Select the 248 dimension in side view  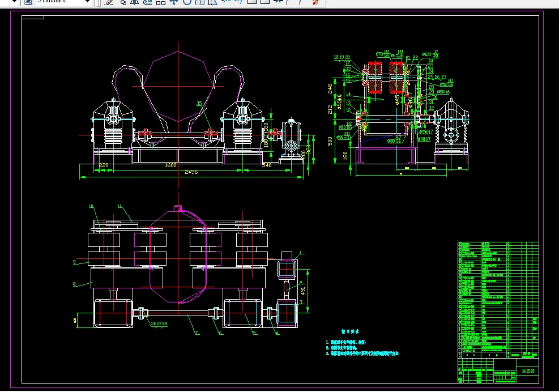point(330,88)
